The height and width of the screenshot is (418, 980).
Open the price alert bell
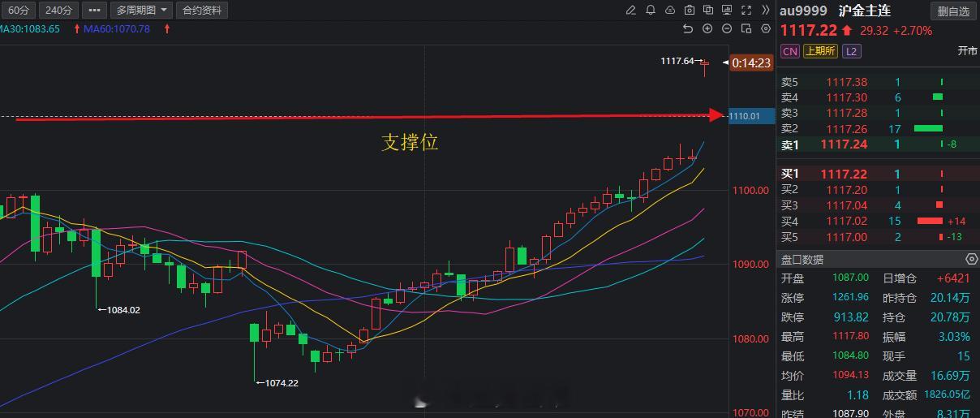pos(651,11)
